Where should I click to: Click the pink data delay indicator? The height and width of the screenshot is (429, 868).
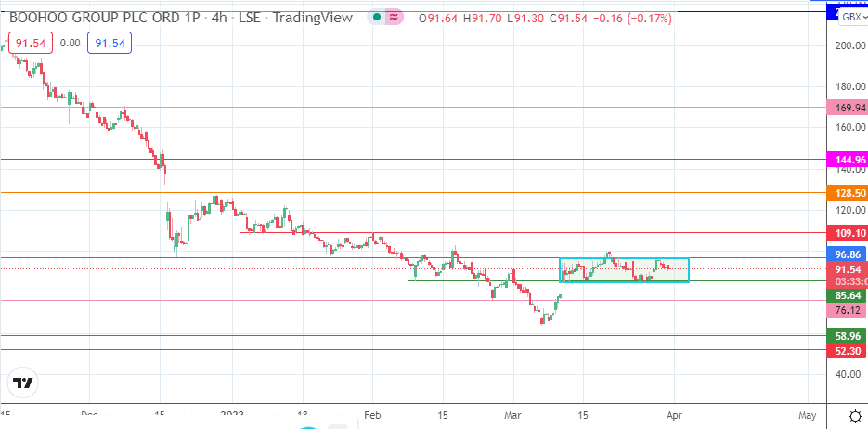[x=395, y=17]
